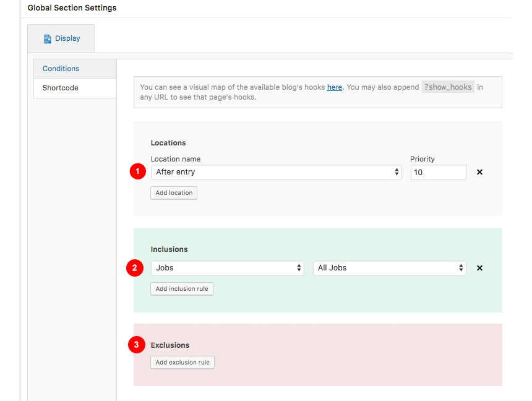The height and width of the screenshot is (401, 532).
Task: Click the Location name label
Action: pos(176,159)
